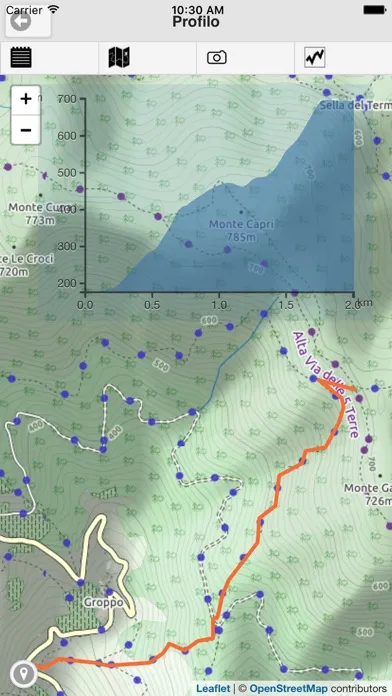
Task: Click the Alta Via delle 5 Terre label
Action: (326, 384)
